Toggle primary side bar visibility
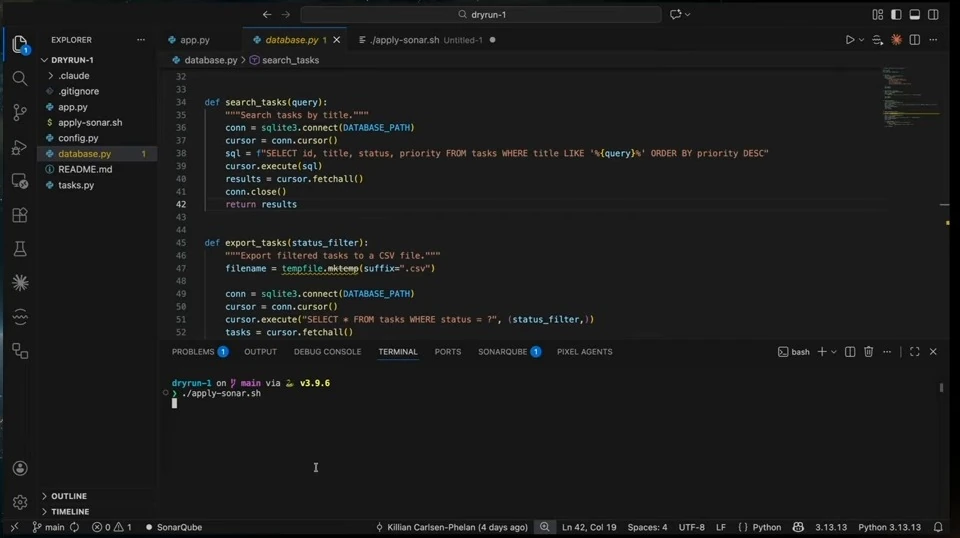The width and height of the screenshot is (960, 538). (896, 14)
